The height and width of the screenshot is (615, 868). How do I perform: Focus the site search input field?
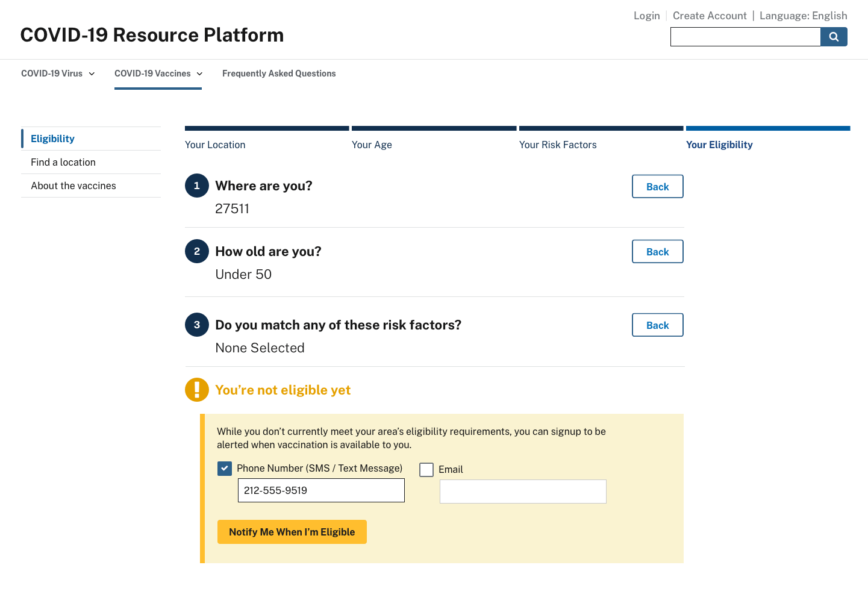click(746, 37)
